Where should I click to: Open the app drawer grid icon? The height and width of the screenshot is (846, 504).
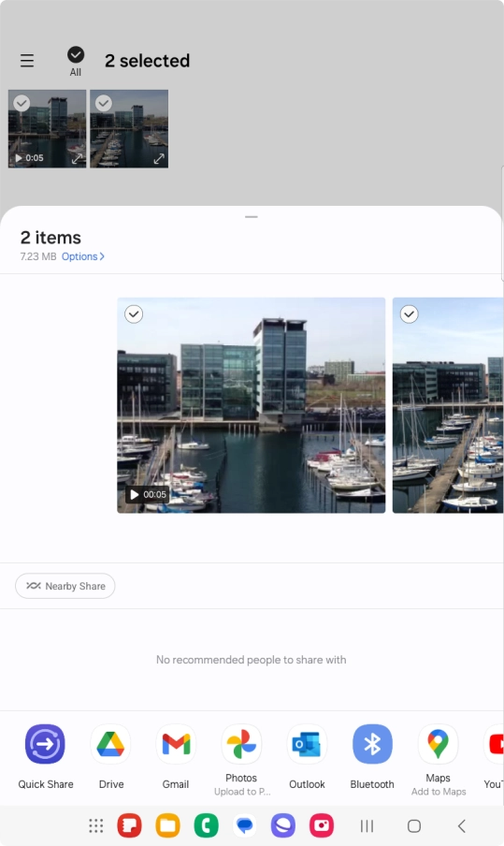96,825
